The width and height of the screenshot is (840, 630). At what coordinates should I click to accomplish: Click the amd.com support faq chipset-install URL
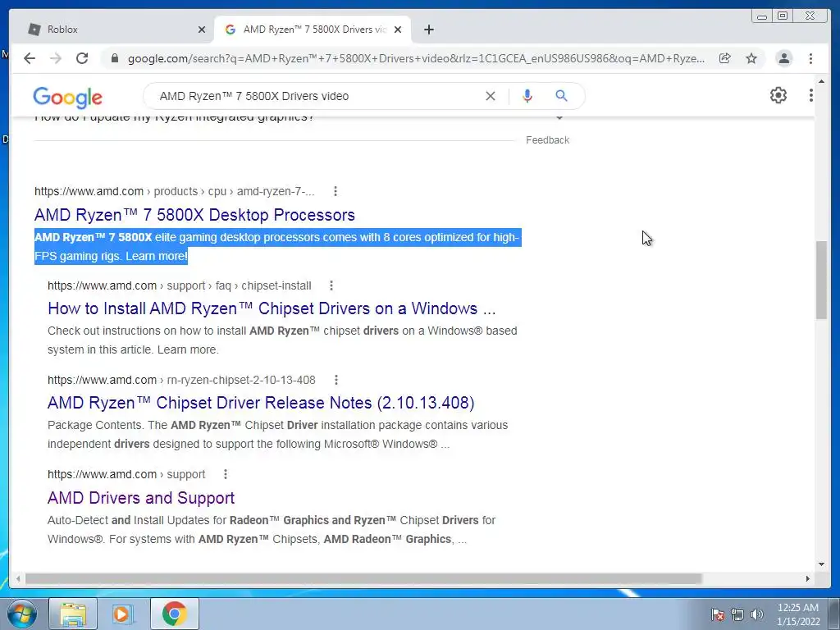(x=180, y=285)
